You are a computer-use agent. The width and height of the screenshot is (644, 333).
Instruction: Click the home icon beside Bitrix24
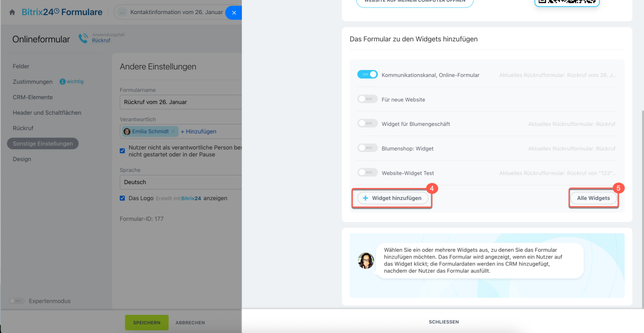click(12, 12)
